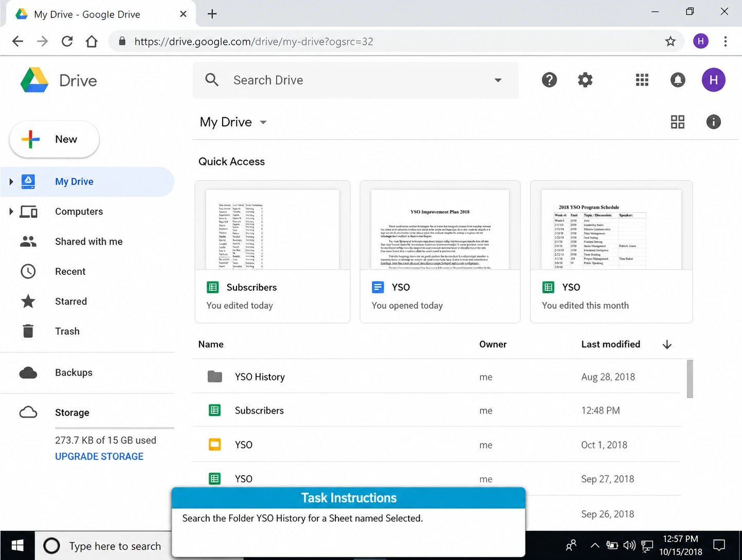This screenshot has width=742, height=560.
Task: Sort by the Name column header
Action: 211,344
